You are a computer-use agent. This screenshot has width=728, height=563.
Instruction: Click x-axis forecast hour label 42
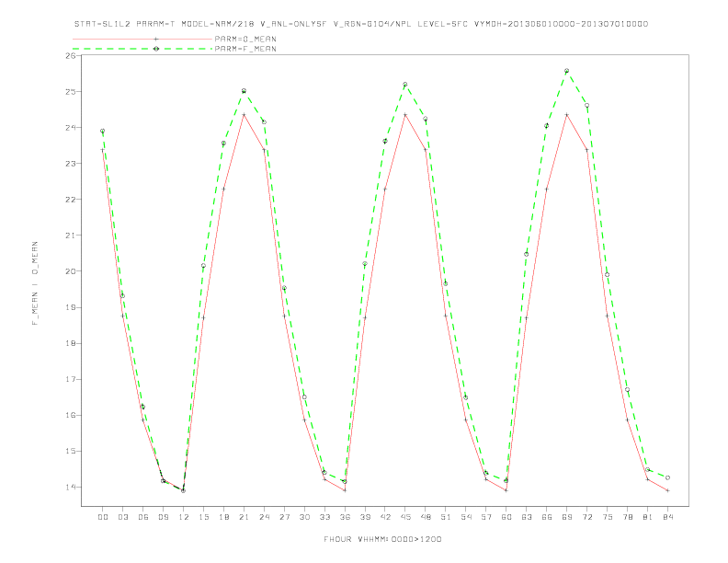point(385,517)
